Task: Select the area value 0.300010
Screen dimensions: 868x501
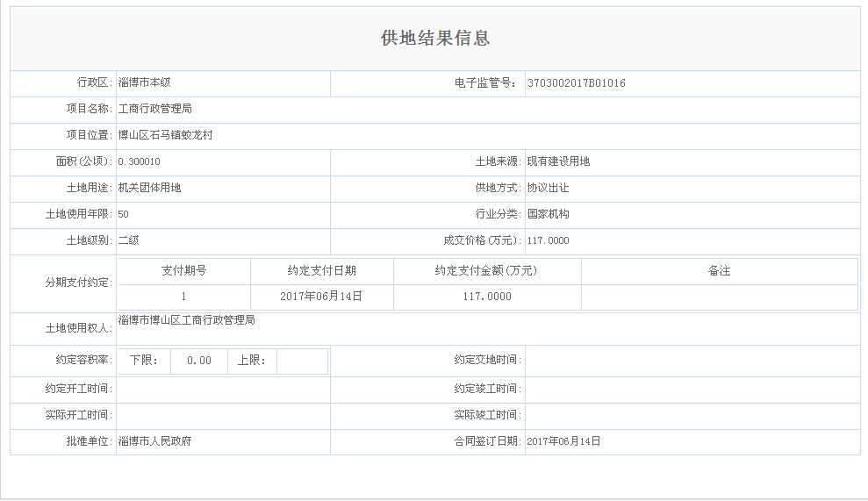Action: click(139, 161)
